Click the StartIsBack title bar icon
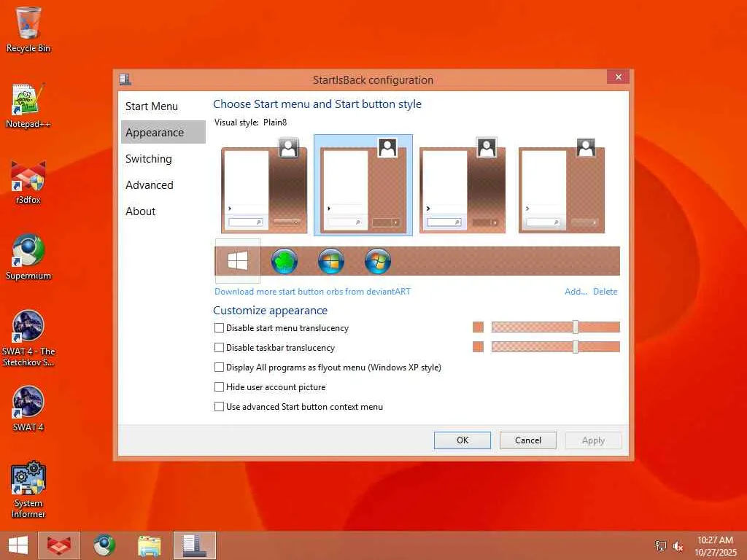747x560 pixels. (x=125, y=79)
